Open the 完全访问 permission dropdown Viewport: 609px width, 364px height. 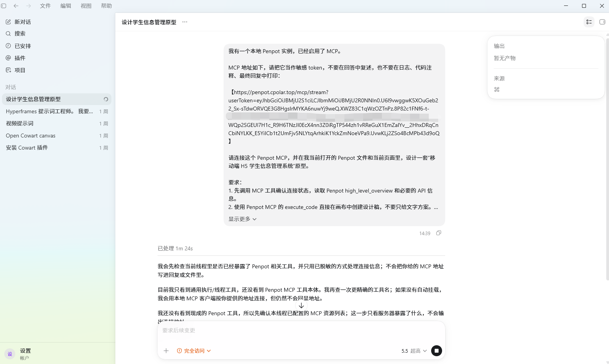click(x=194, y=351)
